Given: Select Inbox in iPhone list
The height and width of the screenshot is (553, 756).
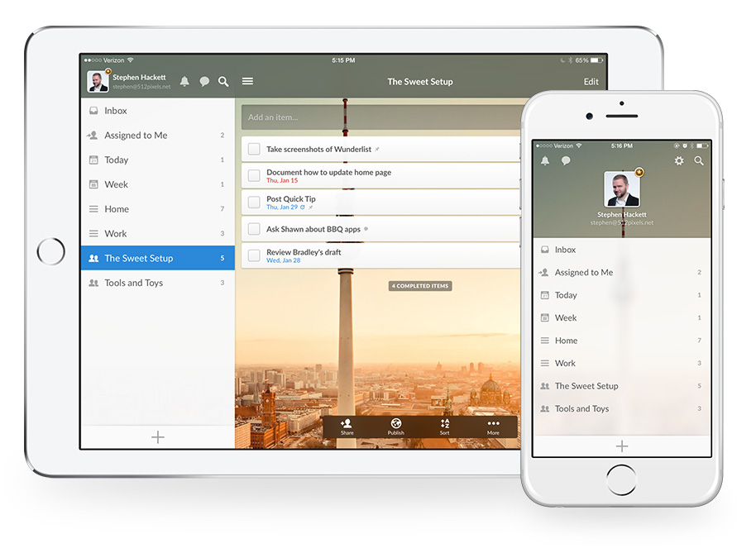Looking at the screenshot, I should tap(621, 250).
